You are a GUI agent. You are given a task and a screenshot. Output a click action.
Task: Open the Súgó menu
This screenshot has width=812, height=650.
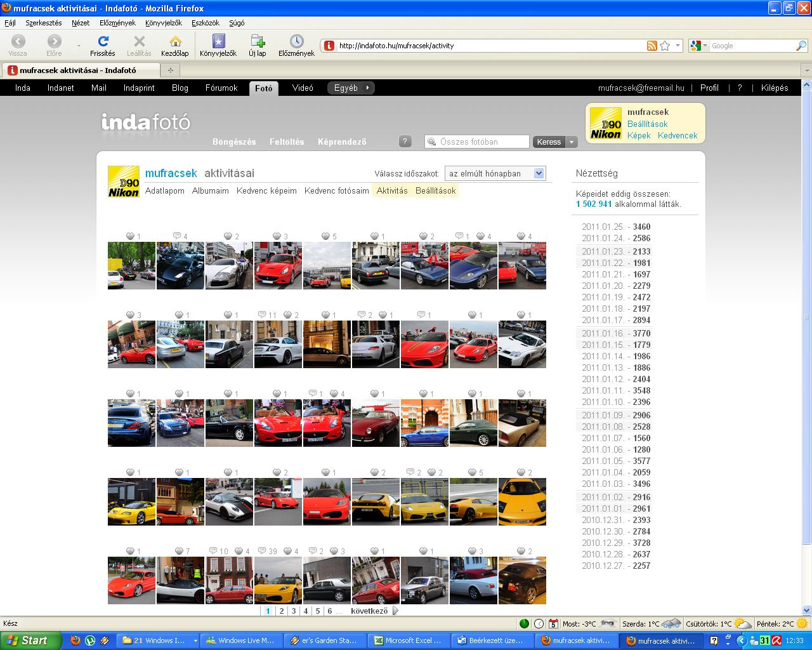pos(237,23)
